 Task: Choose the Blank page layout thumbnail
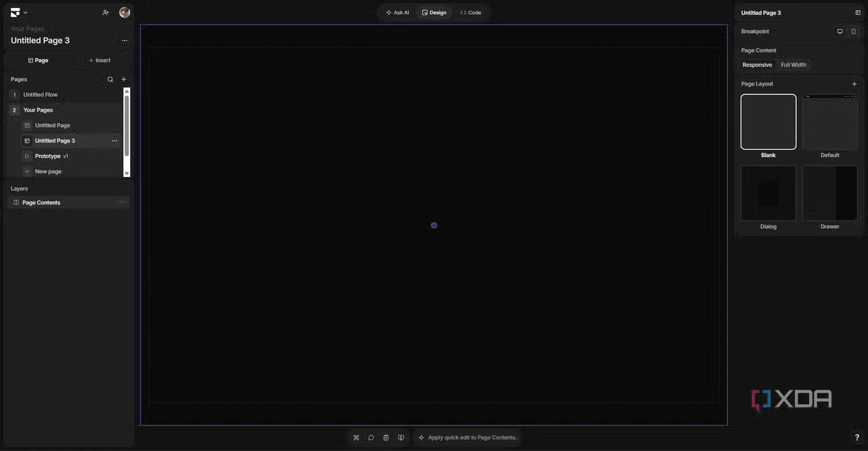(x=768, y=122)
